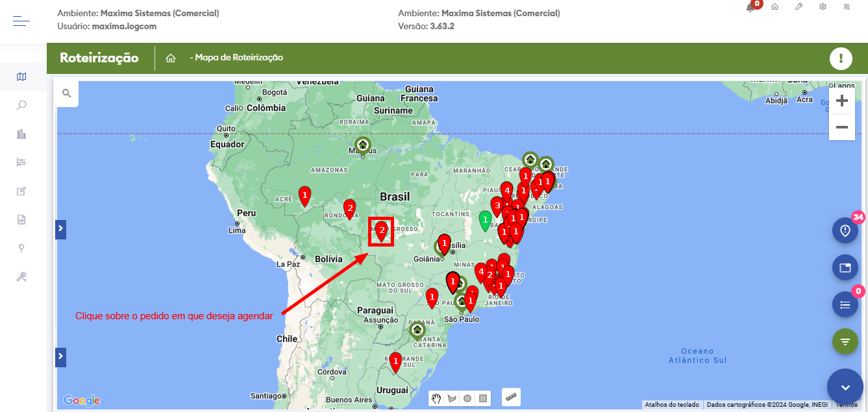Open the code document sidebar icon
The image size is (868, 412).
tap(21, 219)
